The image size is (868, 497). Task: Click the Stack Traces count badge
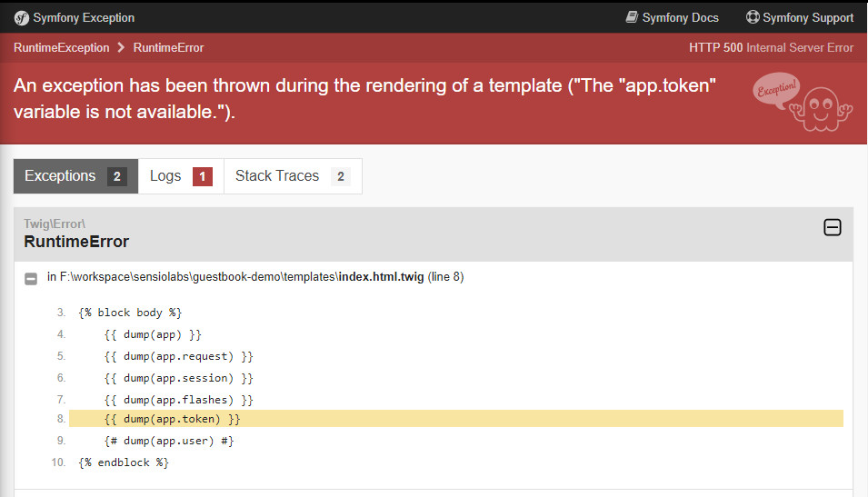point(341,176)
